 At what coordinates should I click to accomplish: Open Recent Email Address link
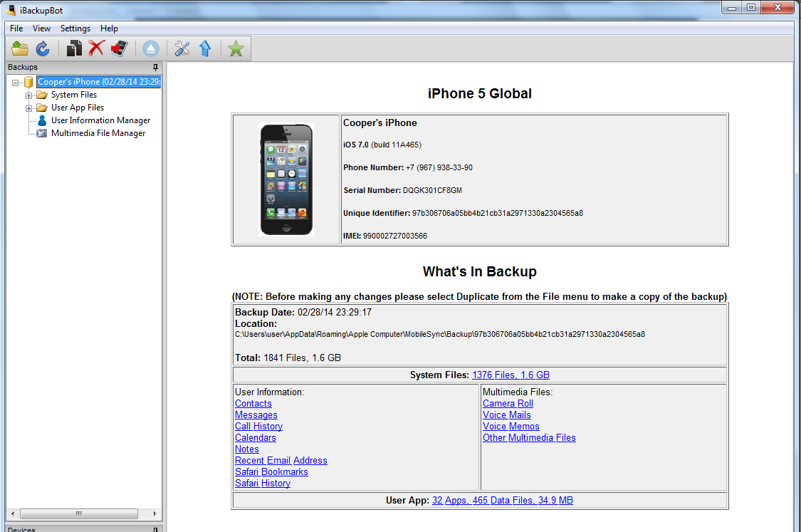click(x=281, y=461)
